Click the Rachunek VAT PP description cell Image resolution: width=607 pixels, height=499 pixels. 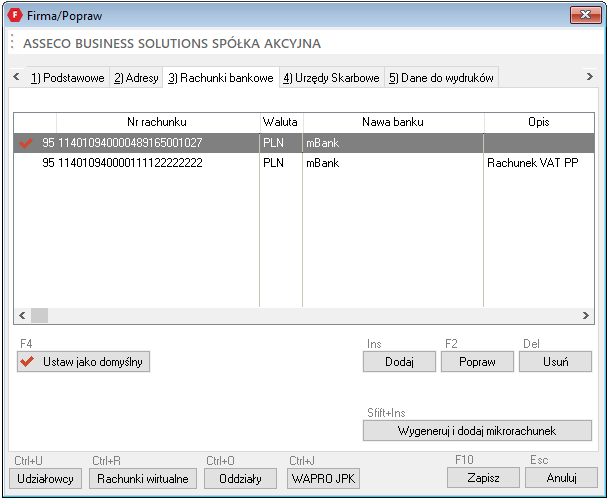538,163
